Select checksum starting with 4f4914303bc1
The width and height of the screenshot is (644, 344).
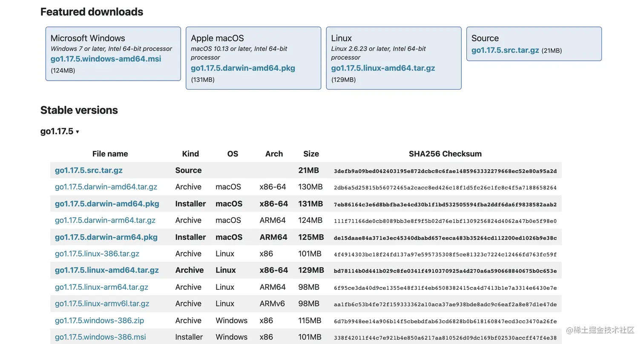click(x=445, y=254)
